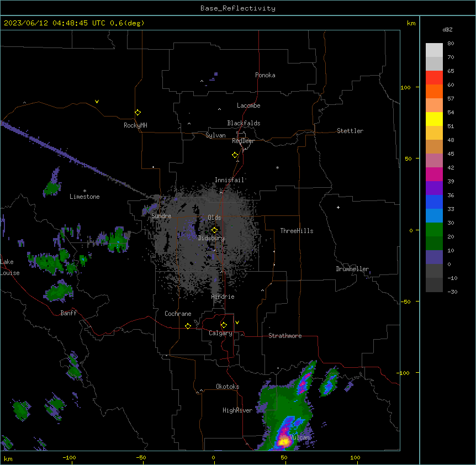Click the Base_Reflectivity title
This screenshot has height=465, width=476.
tap(238, 8)
